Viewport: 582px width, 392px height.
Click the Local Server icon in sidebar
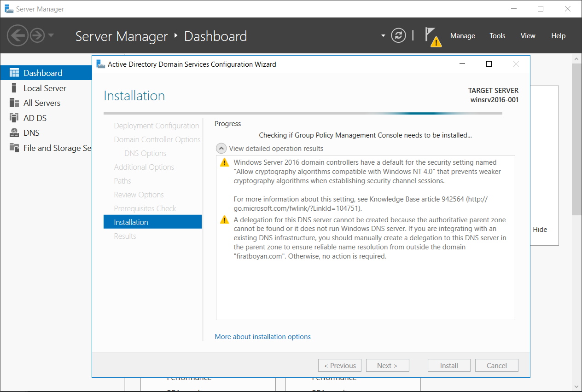click(x=14, y=88)
